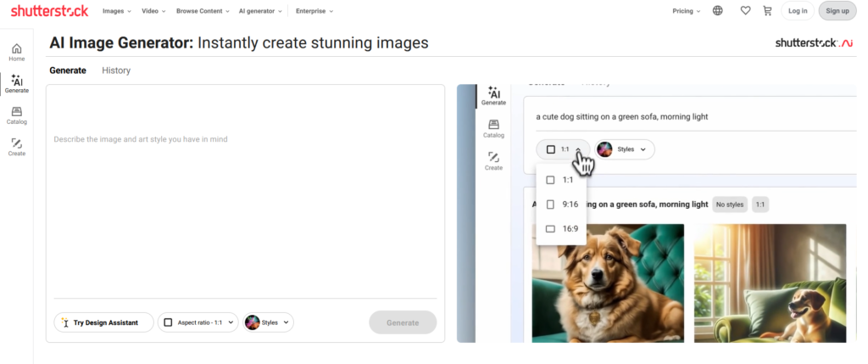Click the shutterstock.AI logo
Image resolution: width=868 pixels, height=364 pixels.
click(x=814, y=43)
